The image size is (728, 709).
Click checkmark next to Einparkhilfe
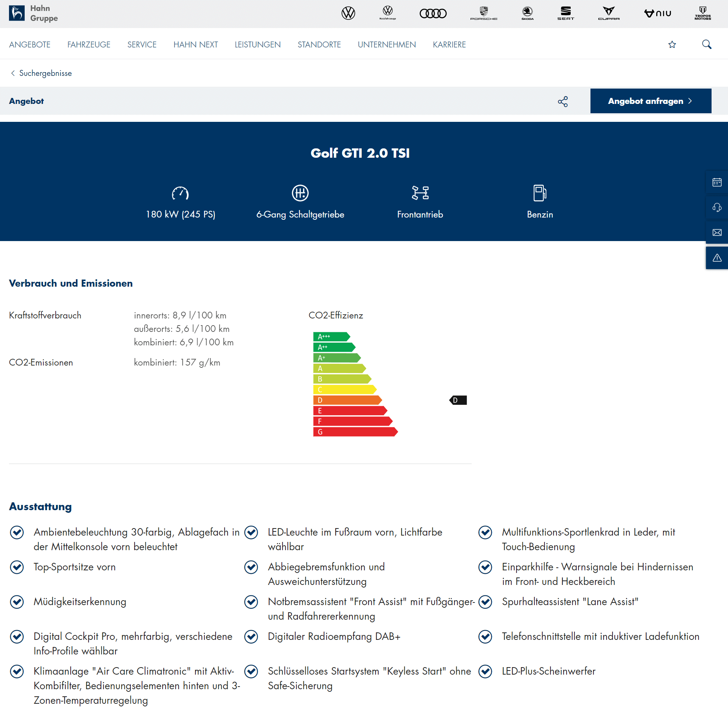pyautogui.click(x=485, y=567)
